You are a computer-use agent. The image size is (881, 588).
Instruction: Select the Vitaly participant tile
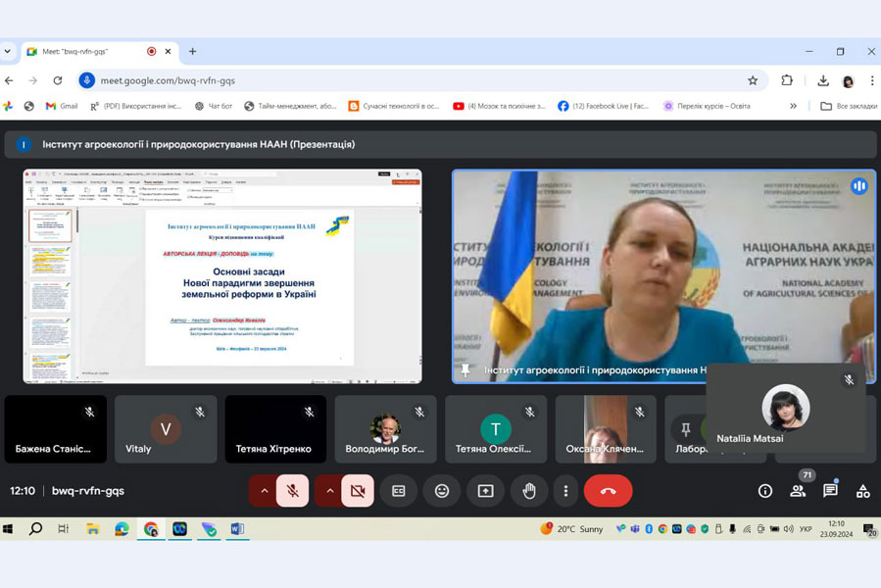[x=166, y=429]
